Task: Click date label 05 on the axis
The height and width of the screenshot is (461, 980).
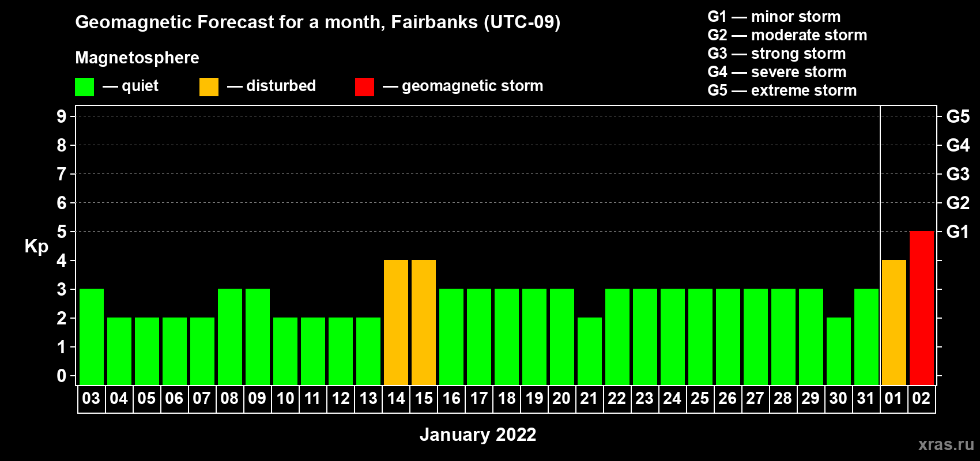Action: click(x=146, y=399)
